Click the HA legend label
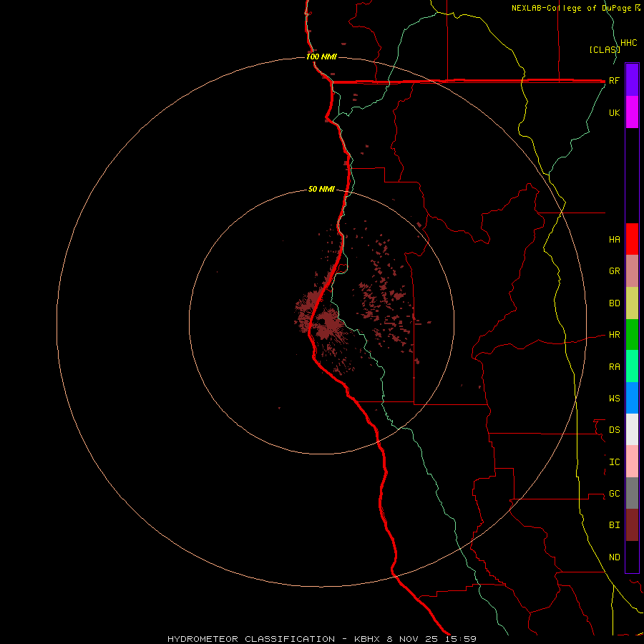Image resolution: width=644 pixels, height=644 pixels. pos(614,240)
